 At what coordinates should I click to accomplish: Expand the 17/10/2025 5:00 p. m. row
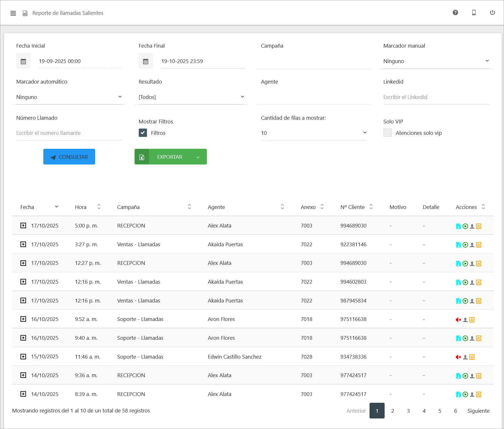pyautogui.click(x=23, y=225)
